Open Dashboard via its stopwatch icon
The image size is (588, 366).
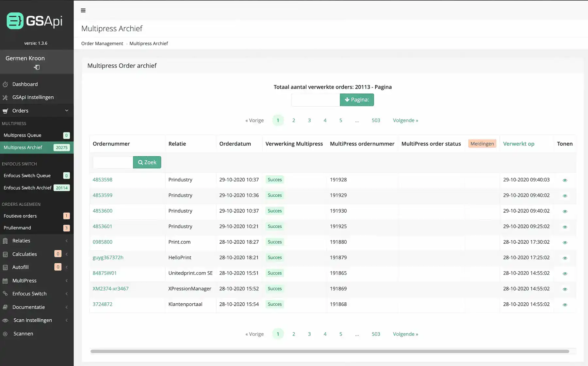[x=5, y=84]
